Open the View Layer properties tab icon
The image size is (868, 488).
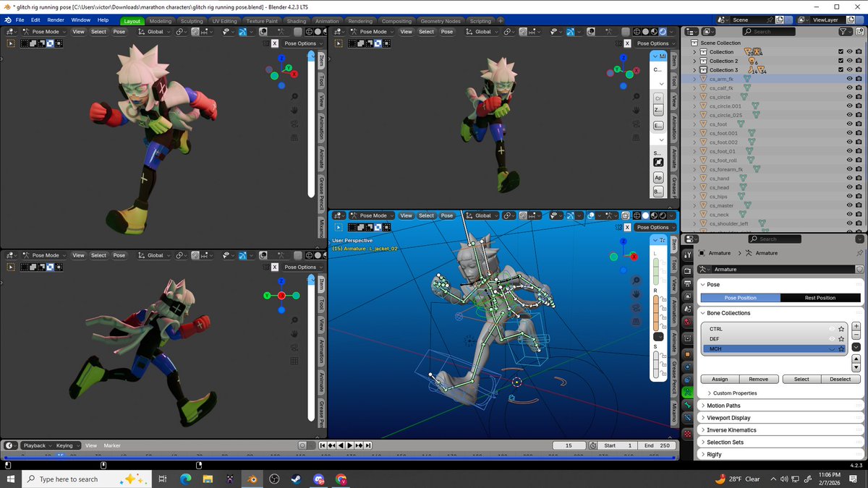pos(687,296)
